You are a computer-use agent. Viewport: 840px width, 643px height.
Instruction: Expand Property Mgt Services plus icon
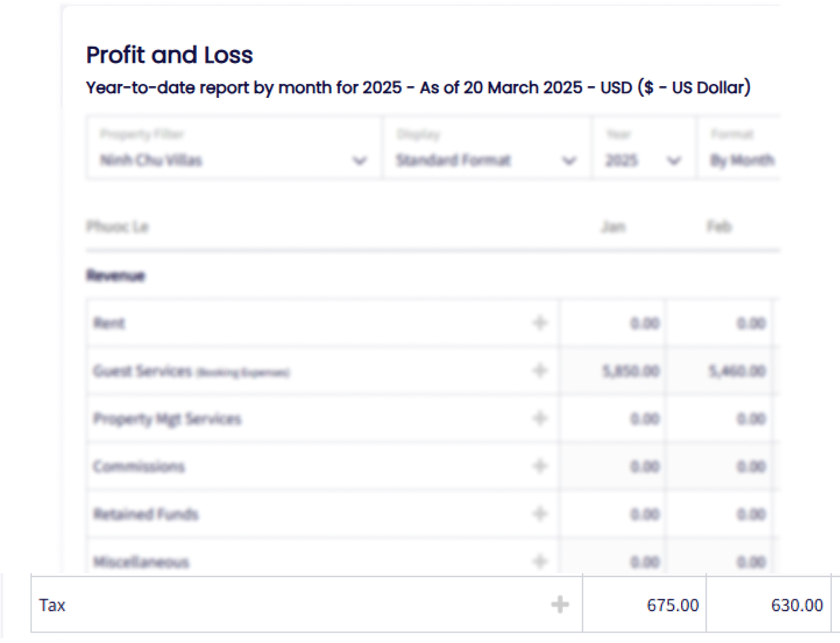(x=540, y=418)
